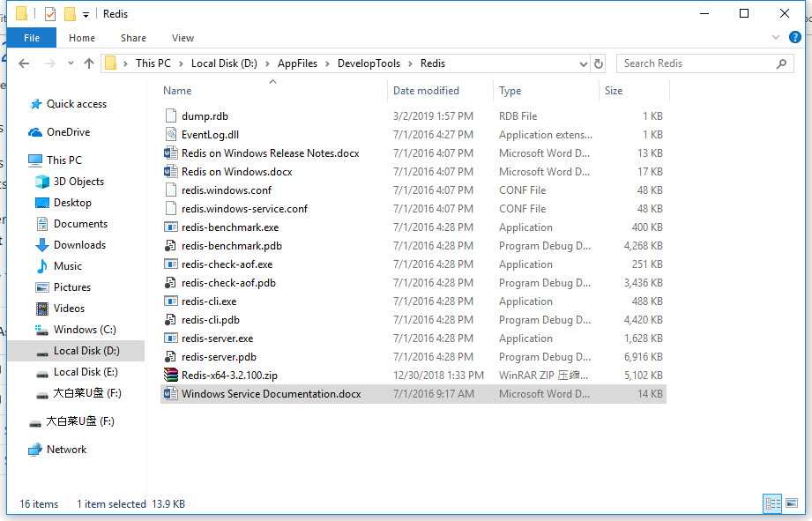Select redis-benchmark.pdb debug file icon
Screen dimensions: 812x521
click(x=170, y=245)
